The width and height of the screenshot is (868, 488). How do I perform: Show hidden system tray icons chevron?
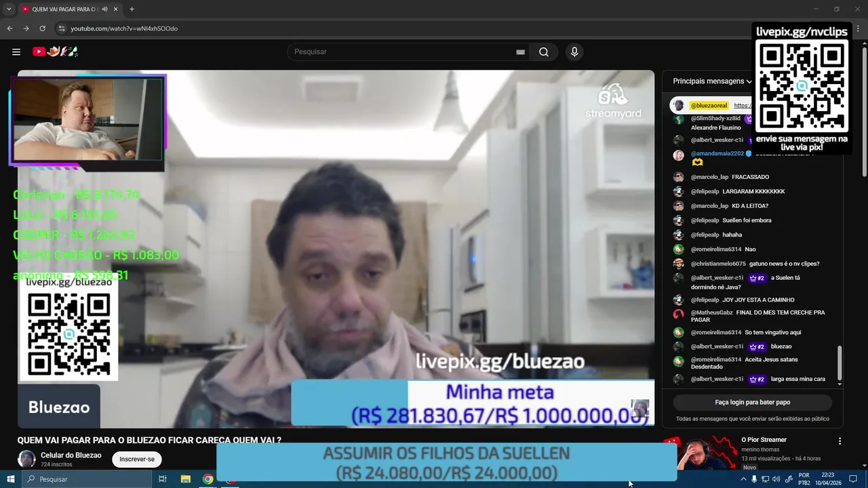(x=743, y=479)
